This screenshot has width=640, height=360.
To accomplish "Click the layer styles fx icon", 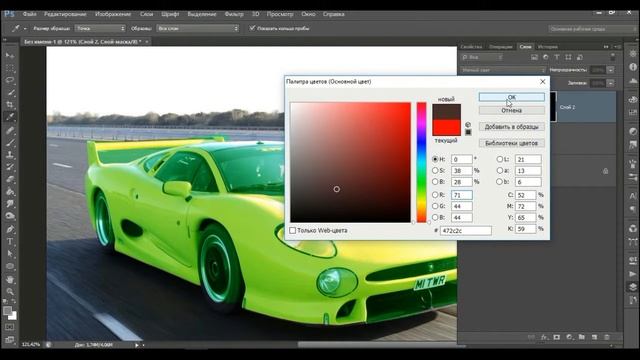I will pyautogui.click(x=544, y=337).
